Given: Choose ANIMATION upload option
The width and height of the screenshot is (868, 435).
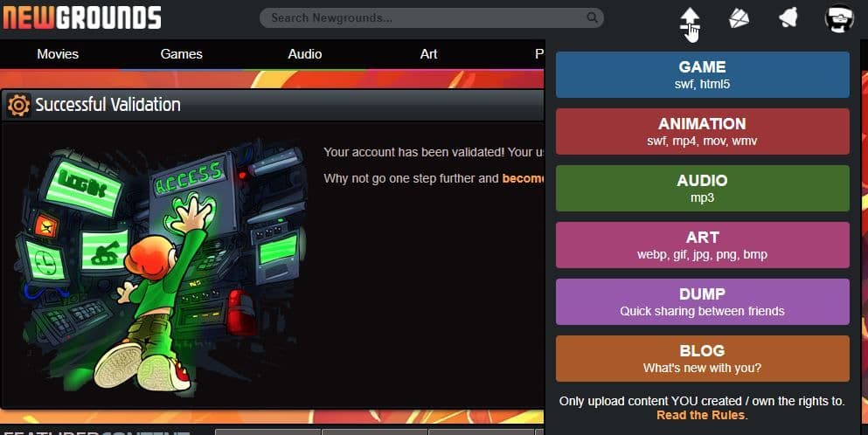Looking at the screenshot, I should (x=702, y=132).
